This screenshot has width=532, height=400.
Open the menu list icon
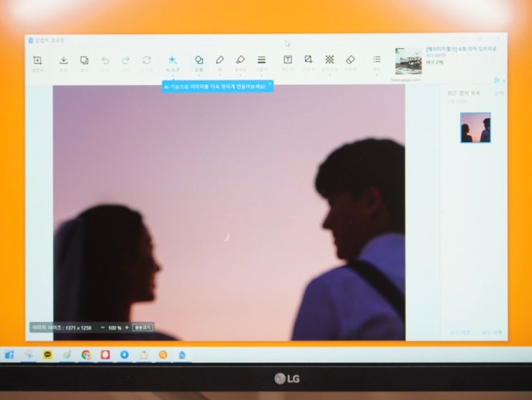(x=377, y=59)
